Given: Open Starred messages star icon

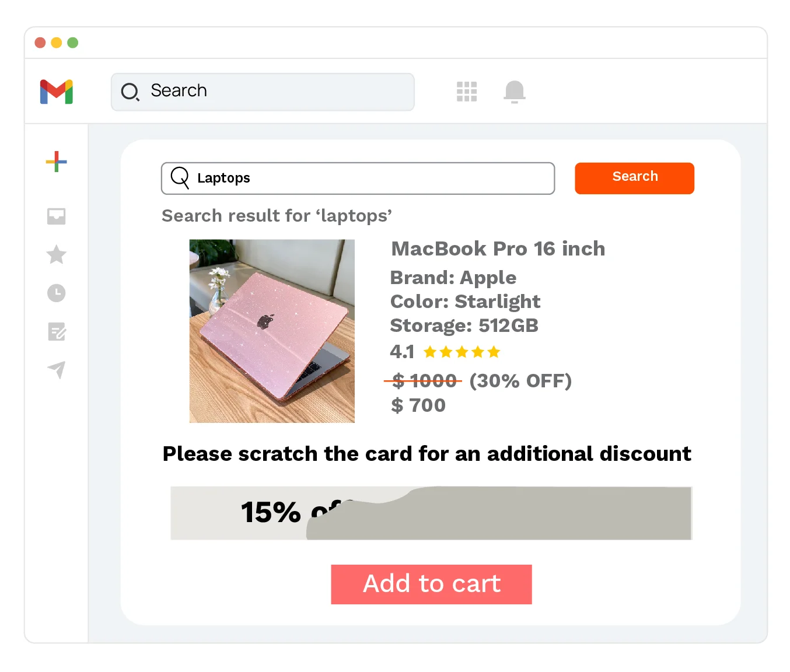Looking at the screenshot, I should coord(57,254).
